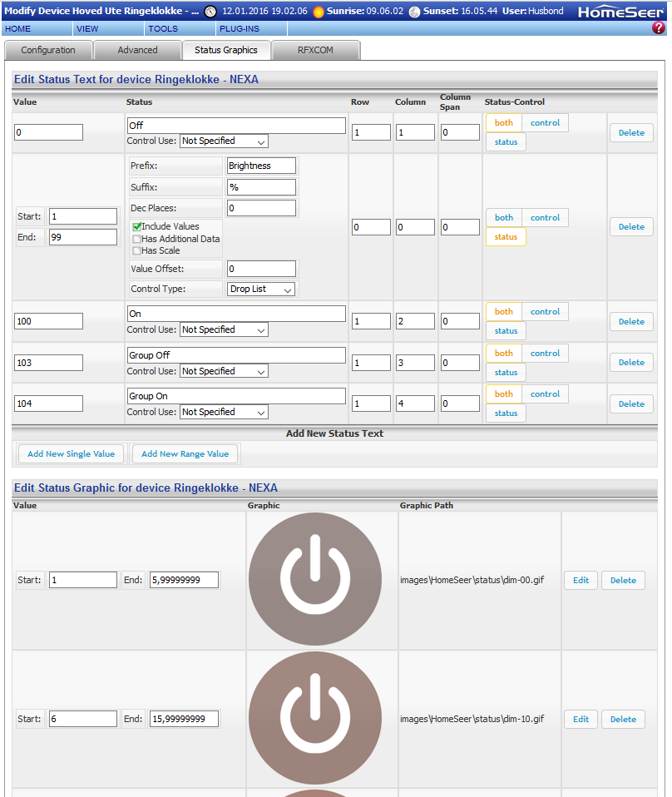Select 'both' for the Off status row

click(x=504, y=122)
